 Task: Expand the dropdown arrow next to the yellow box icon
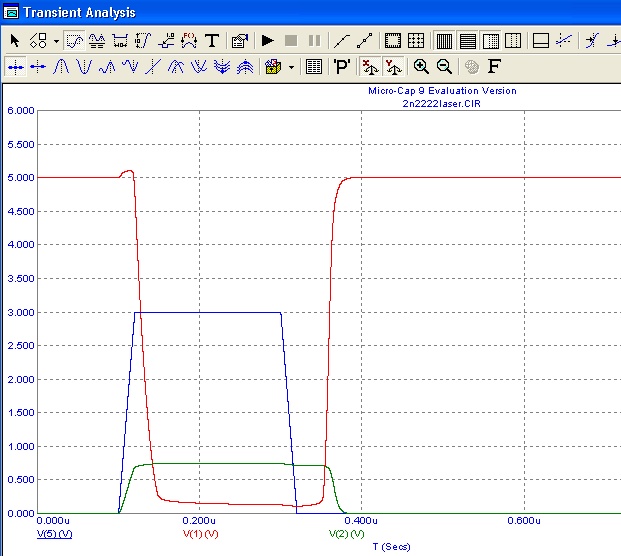291,67
